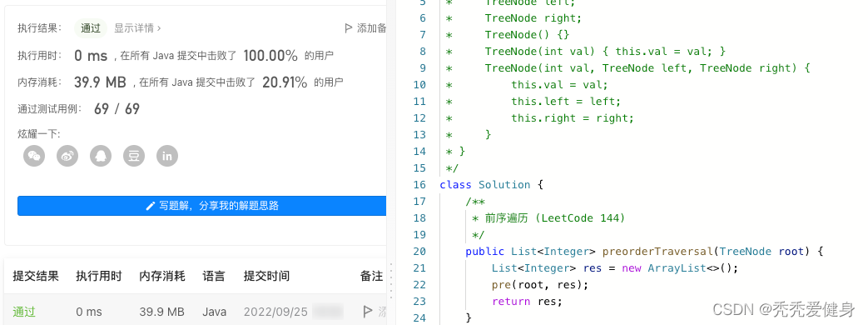The image size is (868, 325).
Task: Click line number 20 in editor gutter
Action: [419, 251]
